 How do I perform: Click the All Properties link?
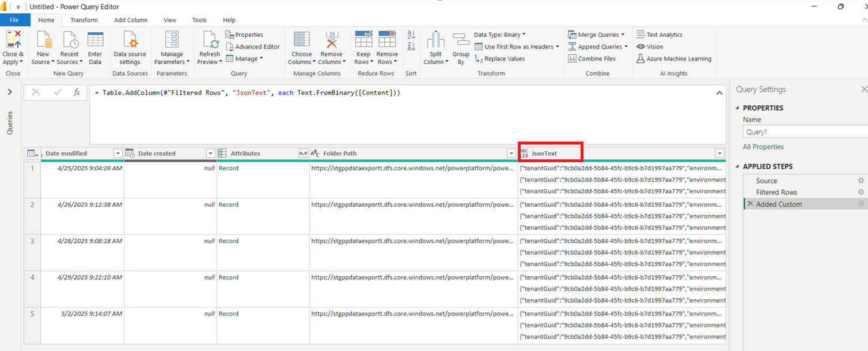coord(763,147)
